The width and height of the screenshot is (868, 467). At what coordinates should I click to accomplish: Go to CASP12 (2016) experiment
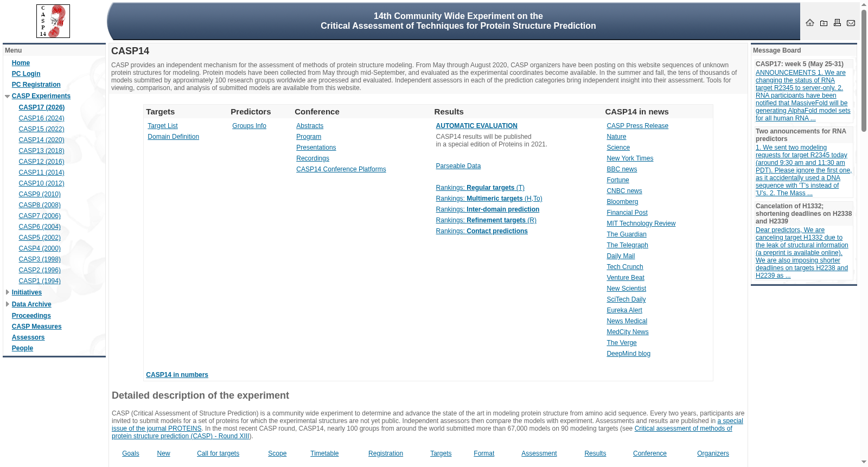41,162
